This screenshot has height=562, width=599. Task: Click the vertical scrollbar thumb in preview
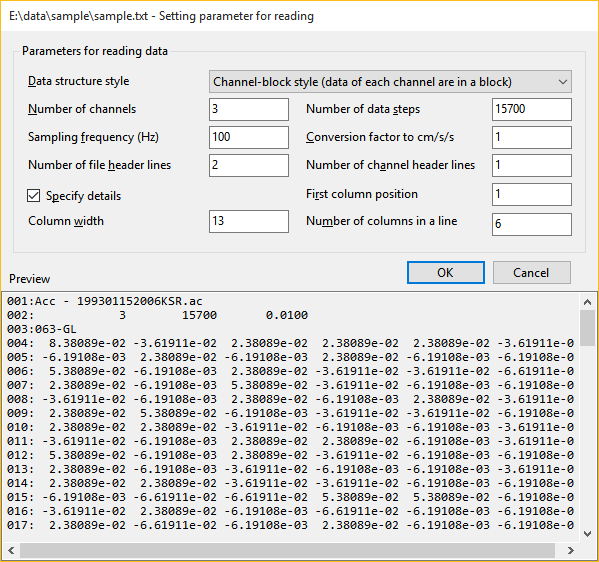[x=588, y=328]
